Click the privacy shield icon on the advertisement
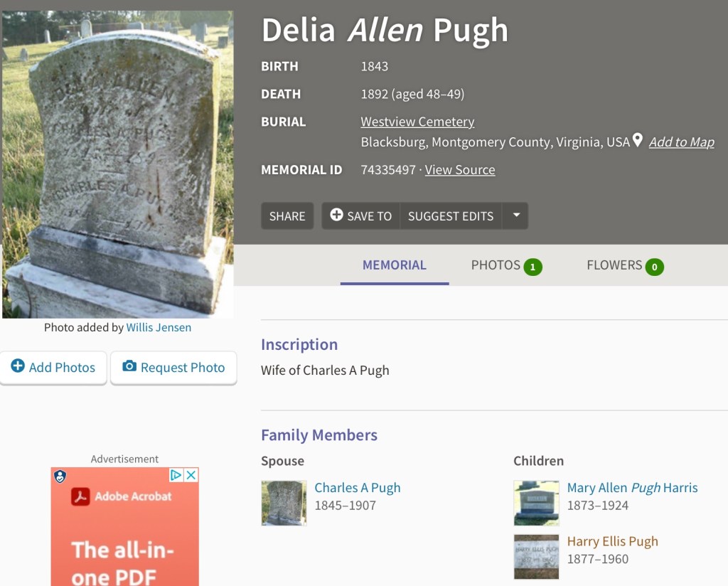The height and width of the screenshot is (586, 728). (x=60, y=476)
